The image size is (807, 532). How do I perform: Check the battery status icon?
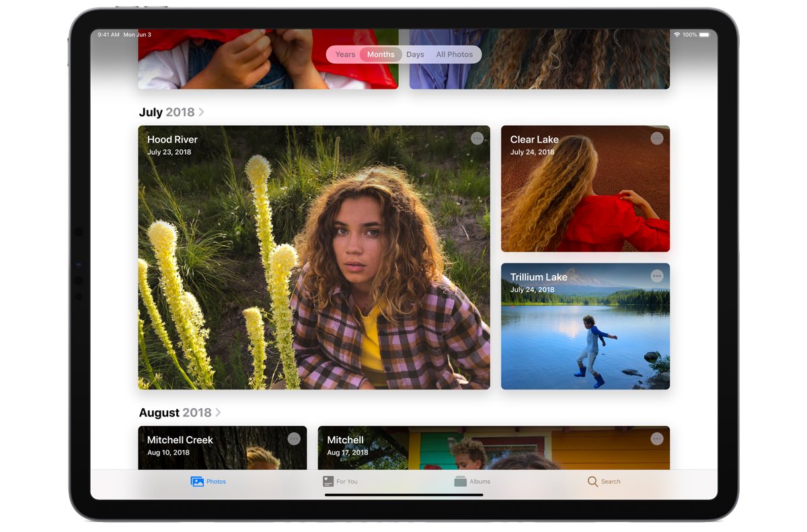(704, 34)
